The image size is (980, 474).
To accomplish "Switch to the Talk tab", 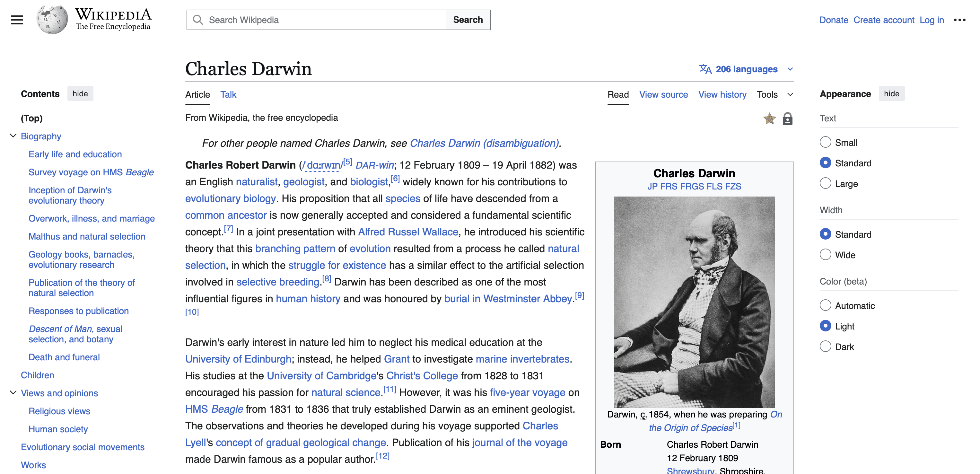I will click(228, 94).
